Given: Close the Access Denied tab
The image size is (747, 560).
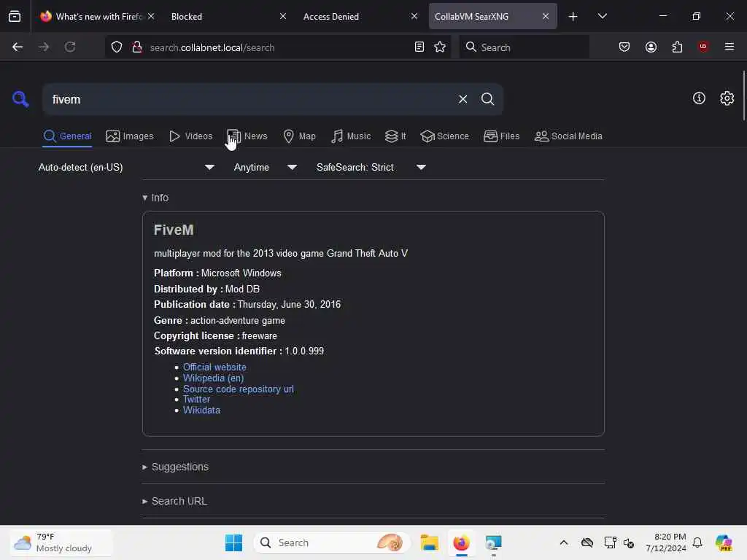Looking at the screenshot, I should (x=414, y=16).
